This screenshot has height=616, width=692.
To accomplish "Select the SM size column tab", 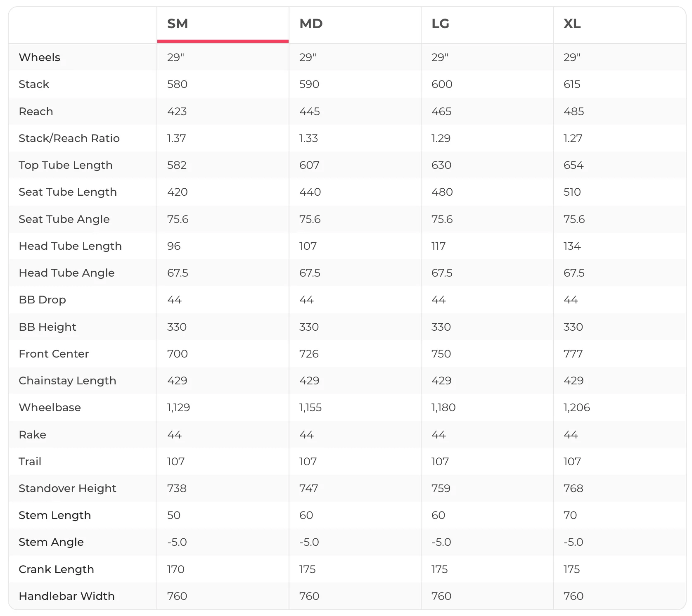I will [x=223, y=24].
